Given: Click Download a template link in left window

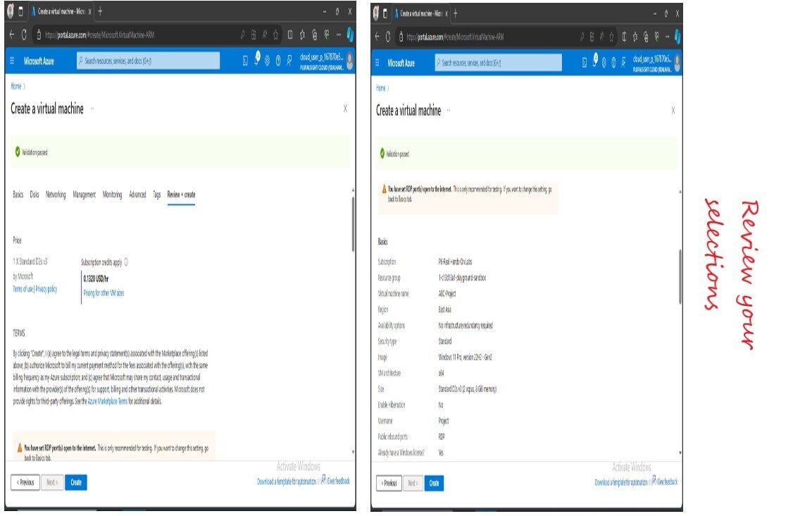Looking at the screenshot, I should 287,481.
